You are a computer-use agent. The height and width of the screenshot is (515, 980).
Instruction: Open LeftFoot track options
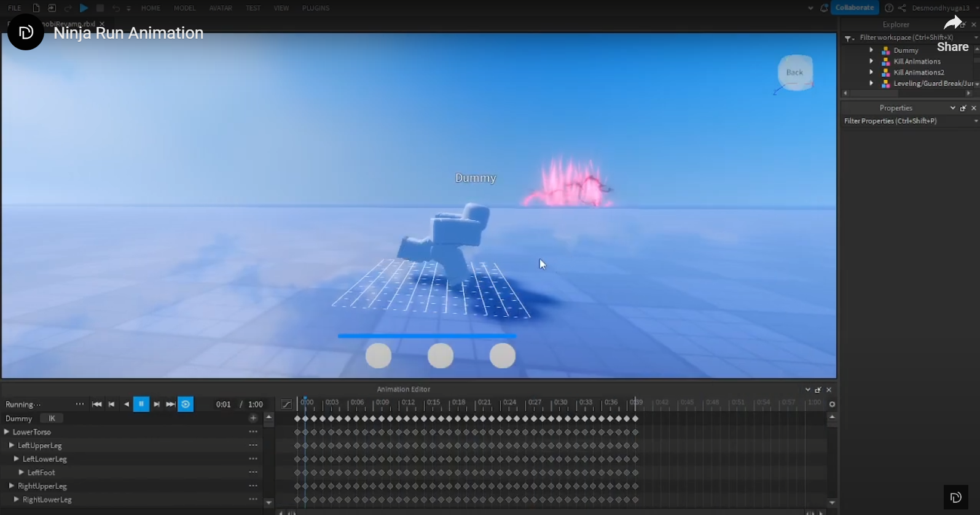pos(253,472)
